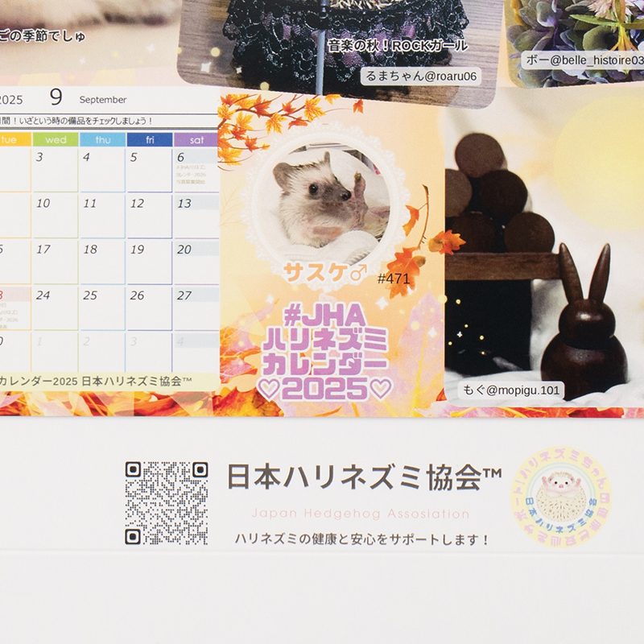This screenshot has height=644, width=644.
Task: Click the 'fri' weekday header
Action: [x=150, y=139]
